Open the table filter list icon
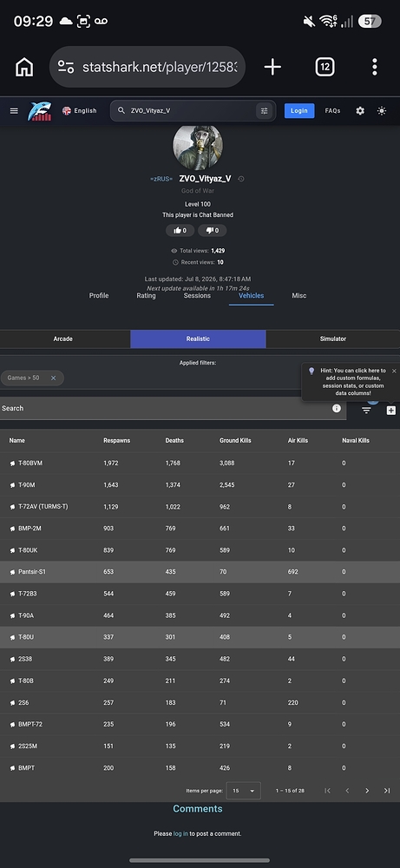 coord(366,411)
